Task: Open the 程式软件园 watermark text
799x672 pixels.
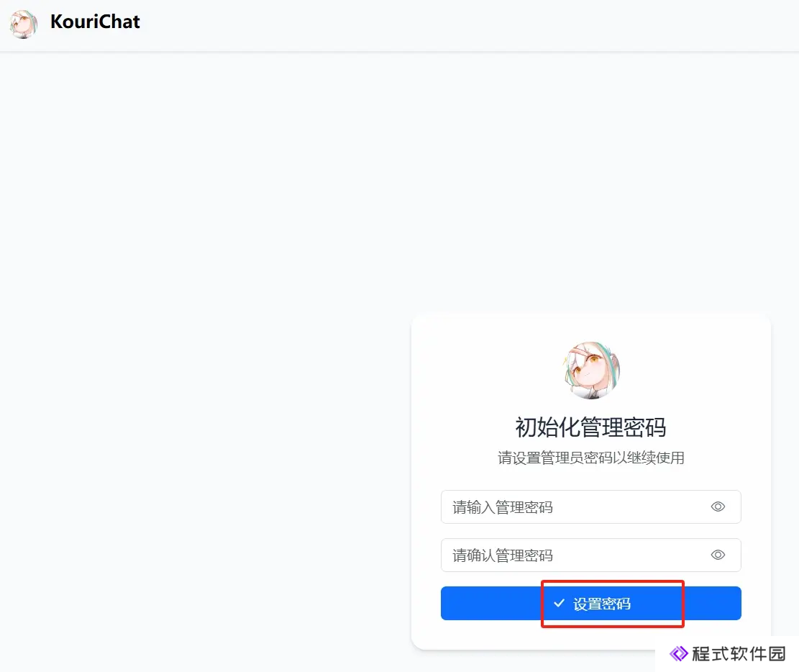Action: 739,653
